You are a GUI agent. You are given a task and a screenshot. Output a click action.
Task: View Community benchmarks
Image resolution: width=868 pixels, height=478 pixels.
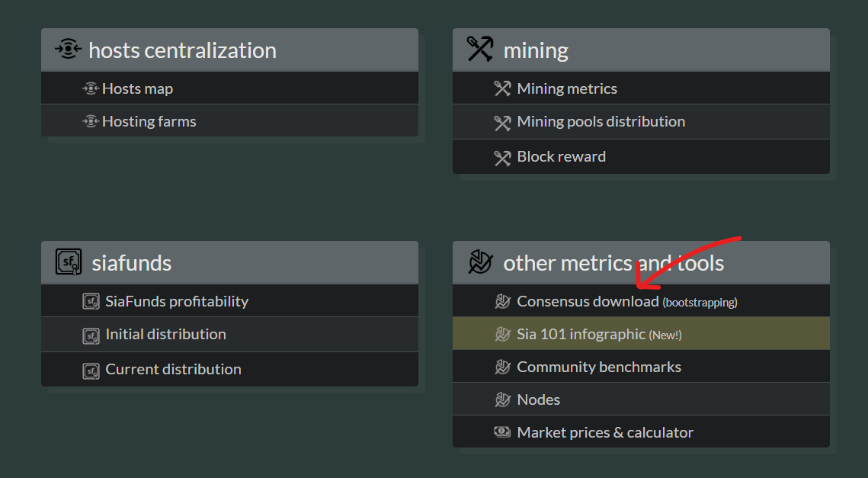641,366
